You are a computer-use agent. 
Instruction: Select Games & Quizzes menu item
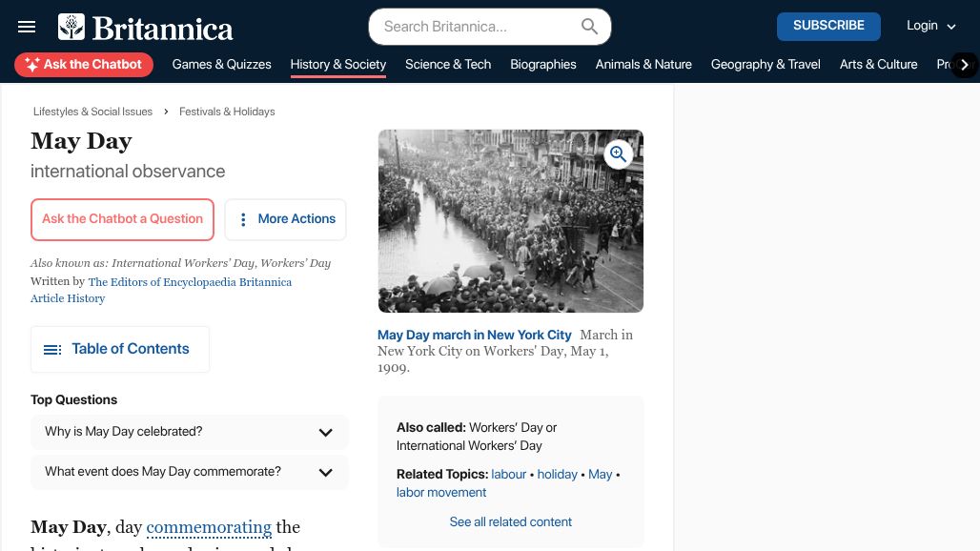[x=221, y=65]
